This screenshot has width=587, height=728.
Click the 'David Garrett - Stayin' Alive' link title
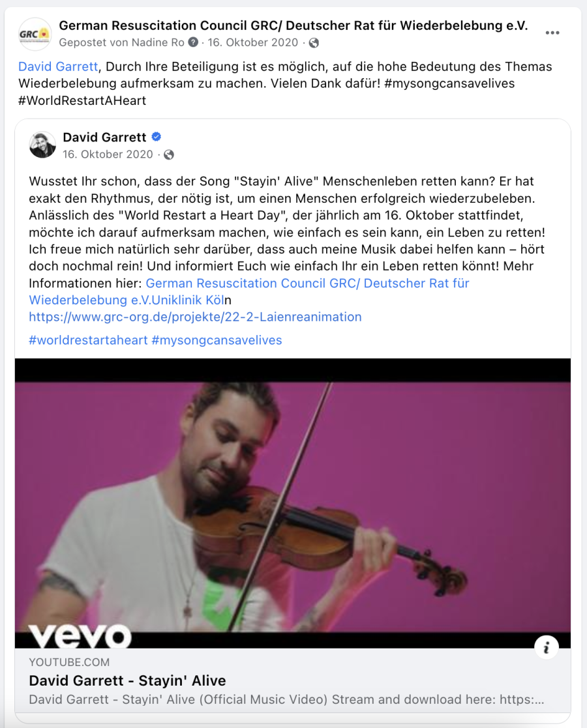pyautogui.click(x=127, y=680)
